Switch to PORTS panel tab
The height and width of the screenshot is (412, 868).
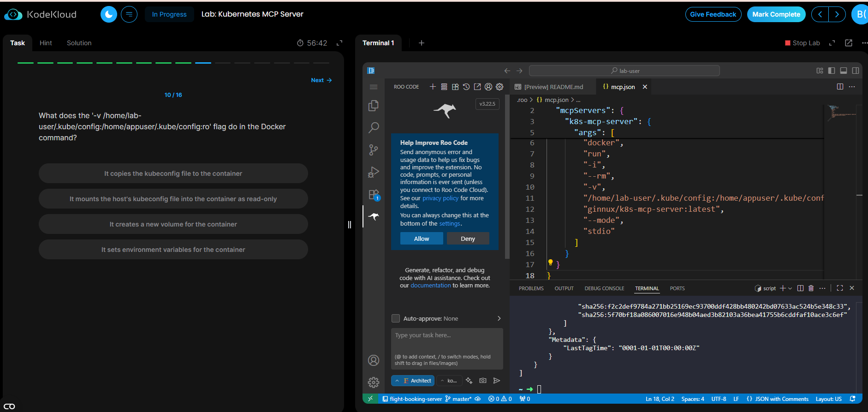point(677,288)
